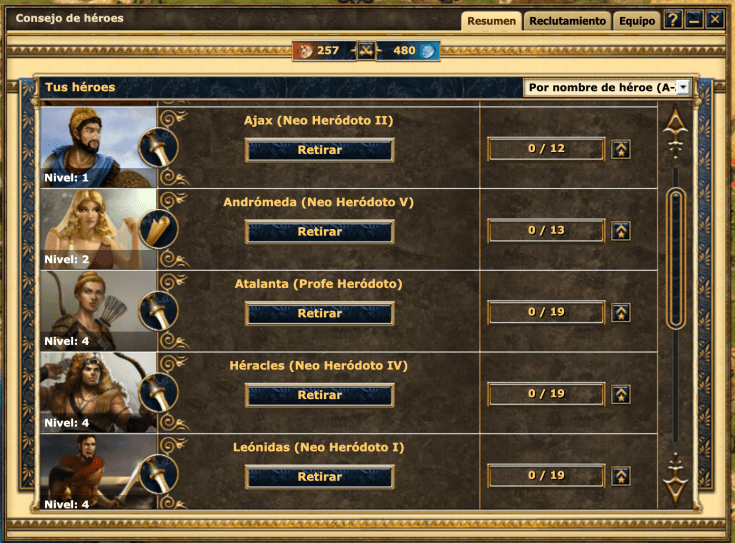Open the help question mark icon
The width and height of the screenshot is (735, 543).
pyautogui.click(x=673, y=20)
